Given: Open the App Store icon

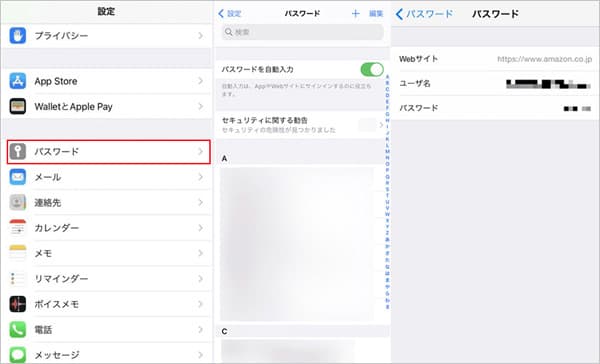Looking at the screenshot, I should point(18,81).
